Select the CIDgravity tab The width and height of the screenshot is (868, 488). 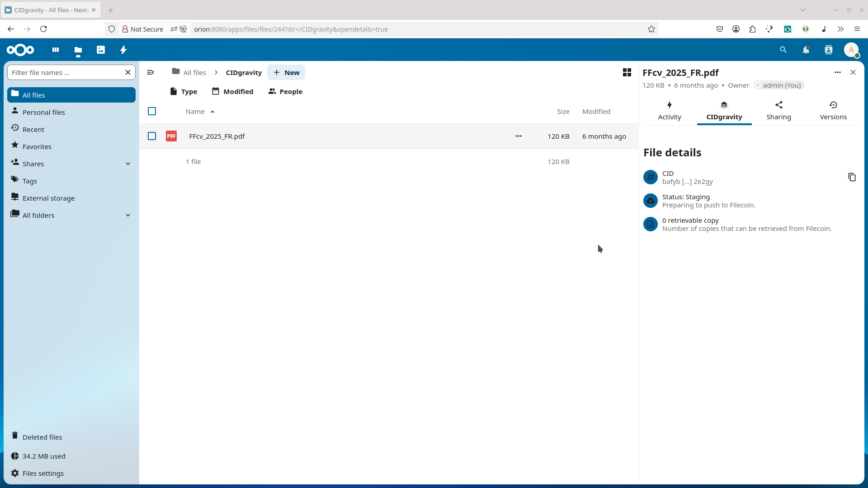point(724,111)
